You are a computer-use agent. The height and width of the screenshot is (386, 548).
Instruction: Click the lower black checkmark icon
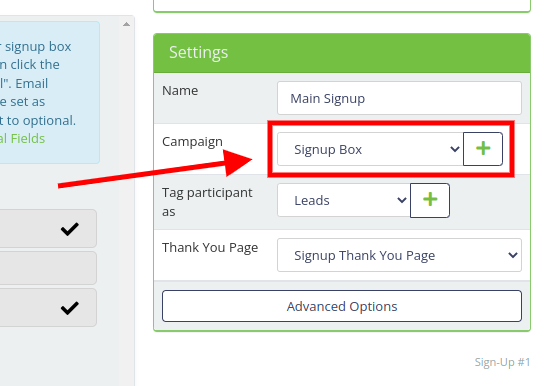coord(70,308)
